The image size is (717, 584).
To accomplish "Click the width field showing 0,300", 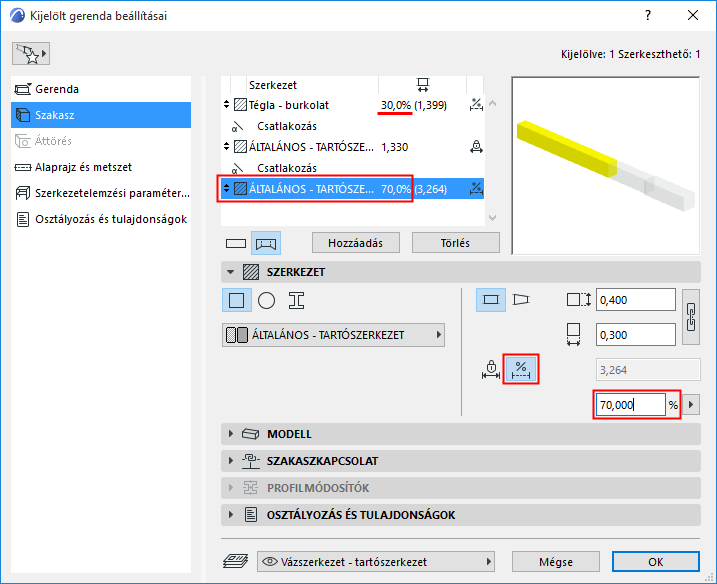I will pyautogui.click(x=636, y=335).
